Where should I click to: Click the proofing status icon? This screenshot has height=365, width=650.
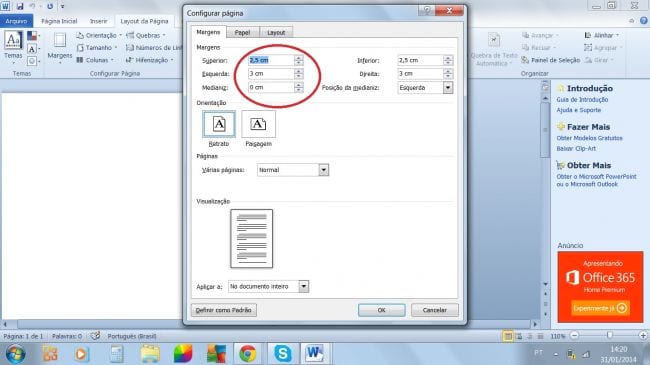[x=95, y=336]
